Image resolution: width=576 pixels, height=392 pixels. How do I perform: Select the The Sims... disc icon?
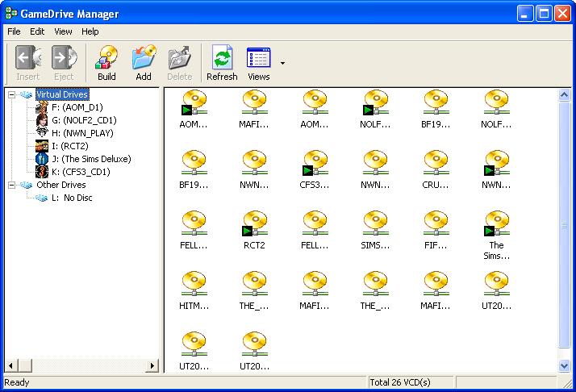tap(496, 223)
